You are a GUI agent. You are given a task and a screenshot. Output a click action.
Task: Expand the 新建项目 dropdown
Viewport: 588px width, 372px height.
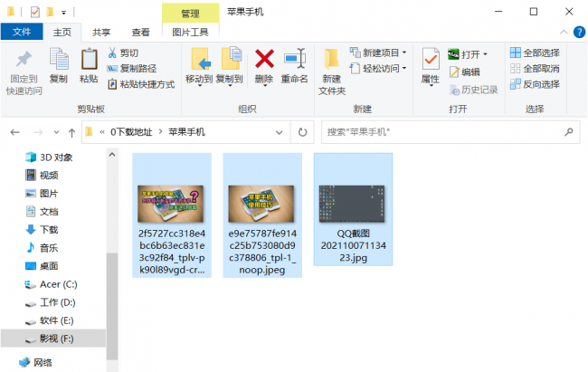404,52
